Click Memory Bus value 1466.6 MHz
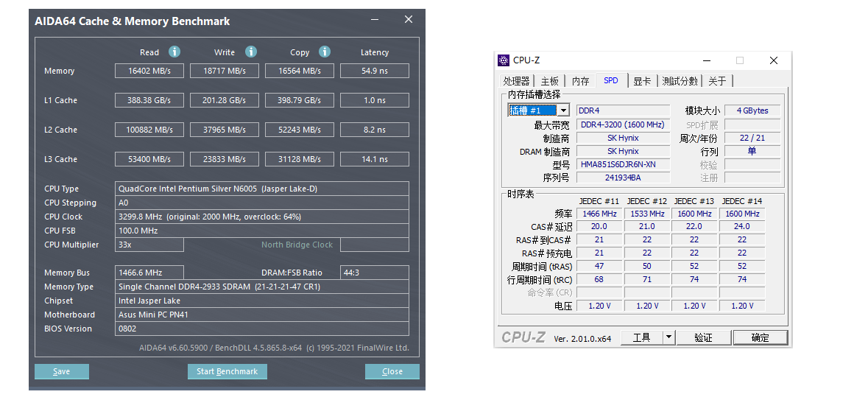Viewport: 868px width, 400px height. (149, 273)
